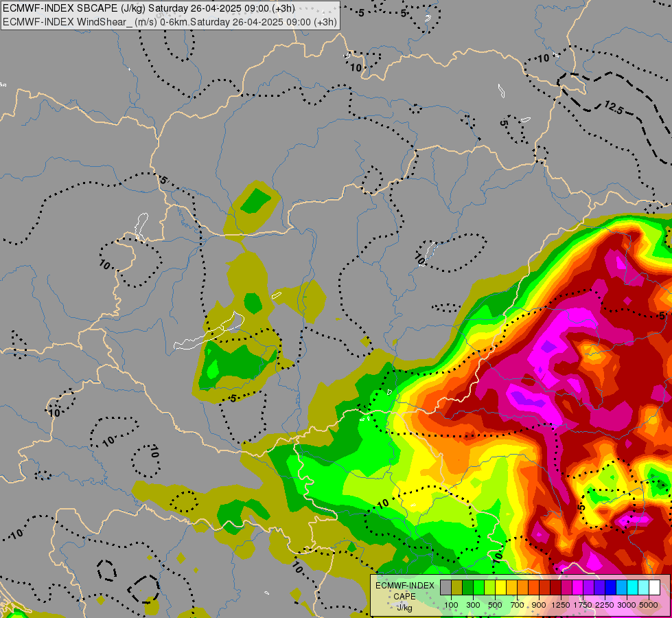
Task: Click the legend value '3000'
Action: point(627,605)
